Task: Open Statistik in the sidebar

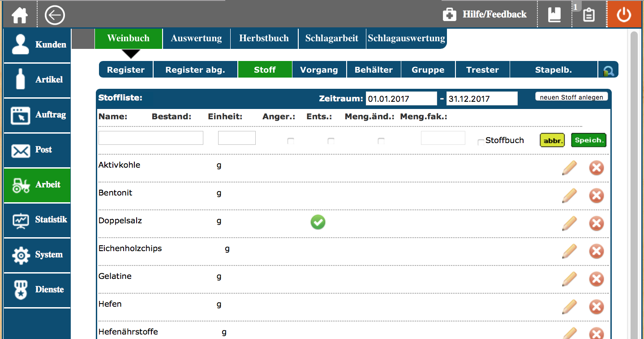Action: coord(37,220)
